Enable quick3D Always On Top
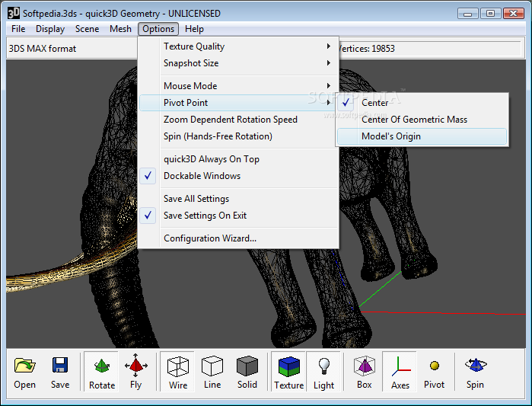This screenshot has width=532, height=406. [238, 159]
